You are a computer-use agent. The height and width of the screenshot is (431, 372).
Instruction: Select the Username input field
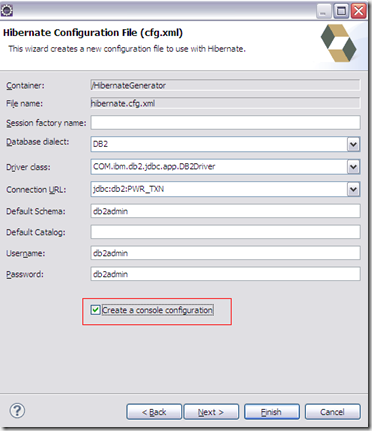click(x=225, y=253)
